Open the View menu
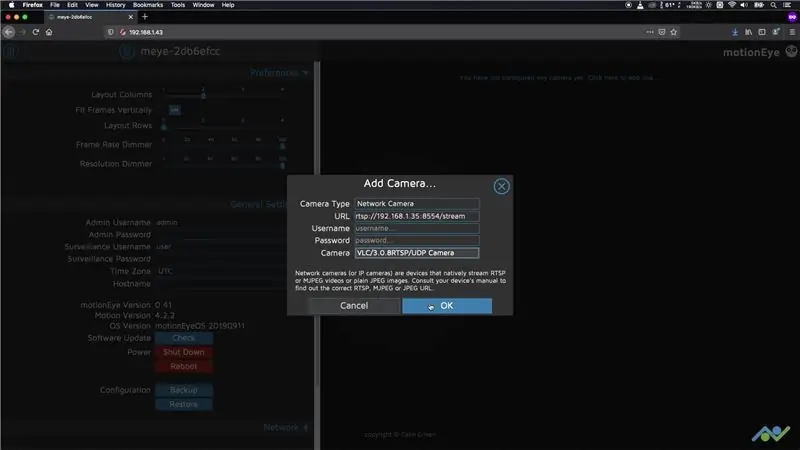This screenshot has width=800, height=450. [x=92, y=5]
